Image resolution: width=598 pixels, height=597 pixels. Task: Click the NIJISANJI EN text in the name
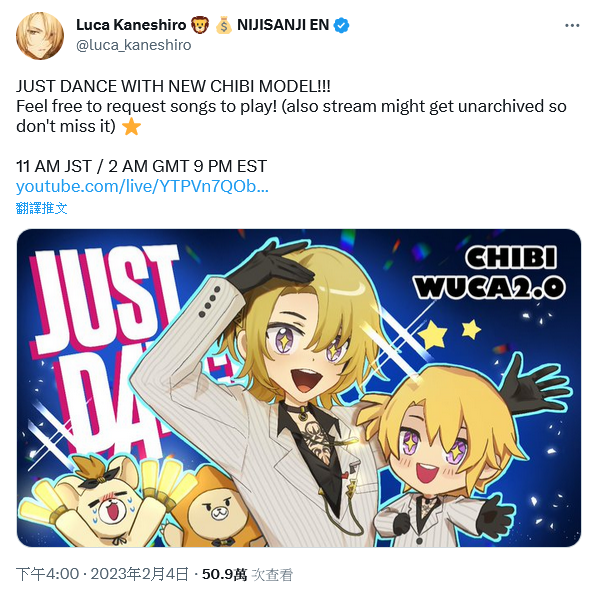[x=283, y=25]
